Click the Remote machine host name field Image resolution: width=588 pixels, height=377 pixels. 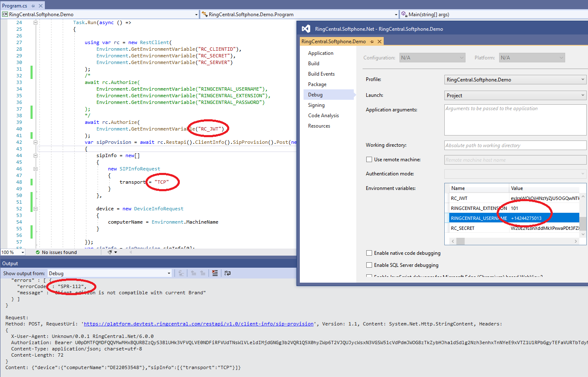coord(515,160)
